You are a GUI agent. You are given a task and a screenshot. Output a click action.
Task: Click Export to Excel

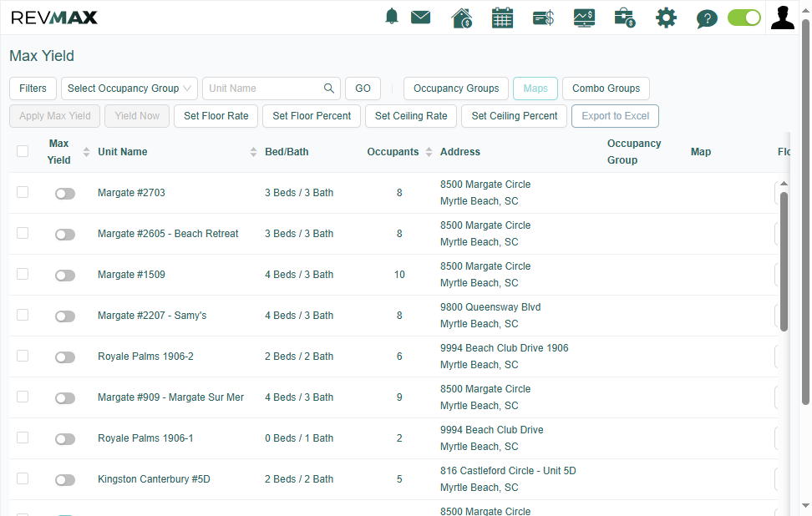pyautogui.click(x=615, y=116)
